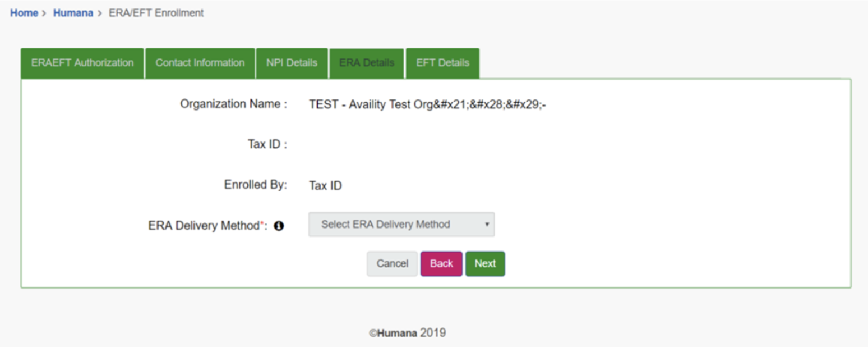The width and height of the screenshot is (868, 347).
Task: Click the Enrolled By value Tax ID
Action: 325,186
